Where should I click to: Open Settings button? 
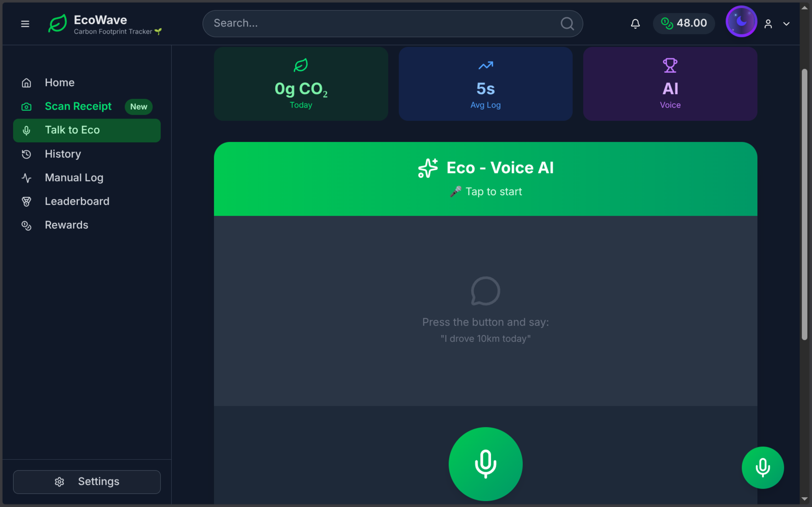coord(87,481)
